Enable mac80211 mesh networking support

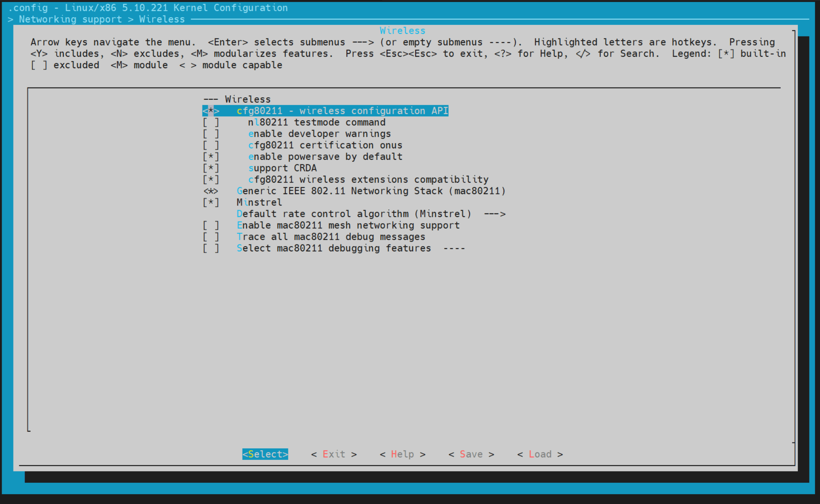pyautogui.click(x=211, y=225)
